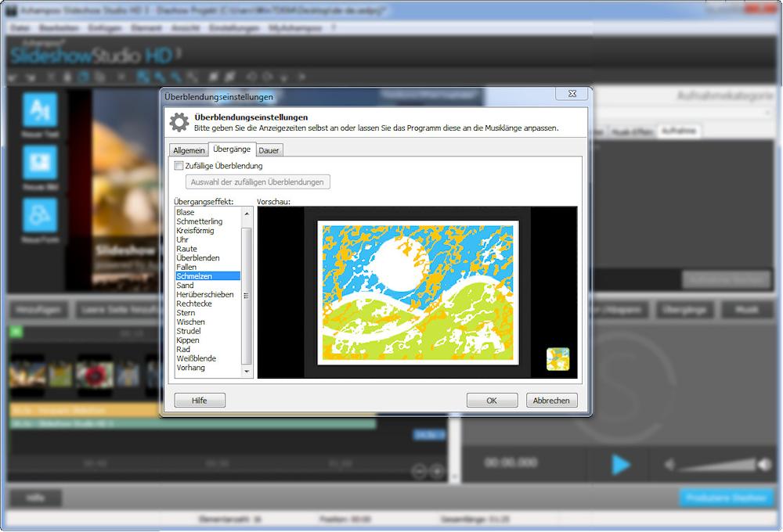The width and height of the screenshot is (783, 532).
Task: Confirm dialog with OK button
Action: pyautogui.click(x=492, y=400)
